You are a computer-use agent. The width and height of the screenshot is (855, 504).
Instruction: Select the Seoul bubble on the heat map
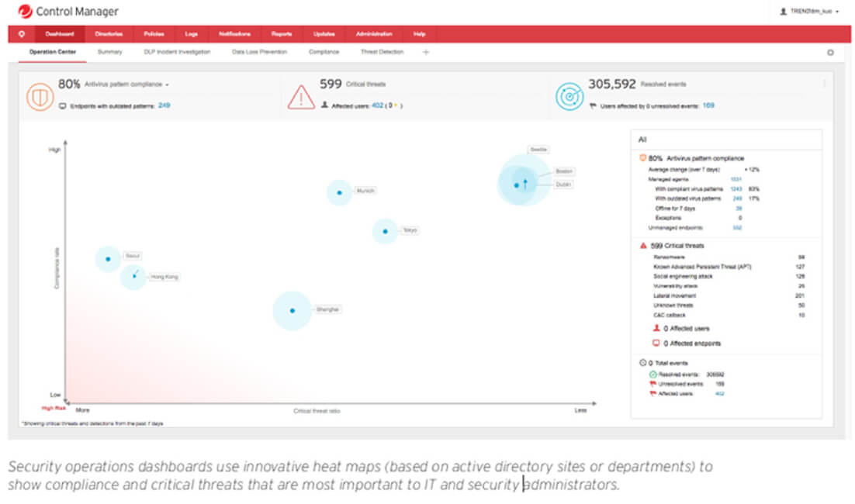click(x=108, y=259)
